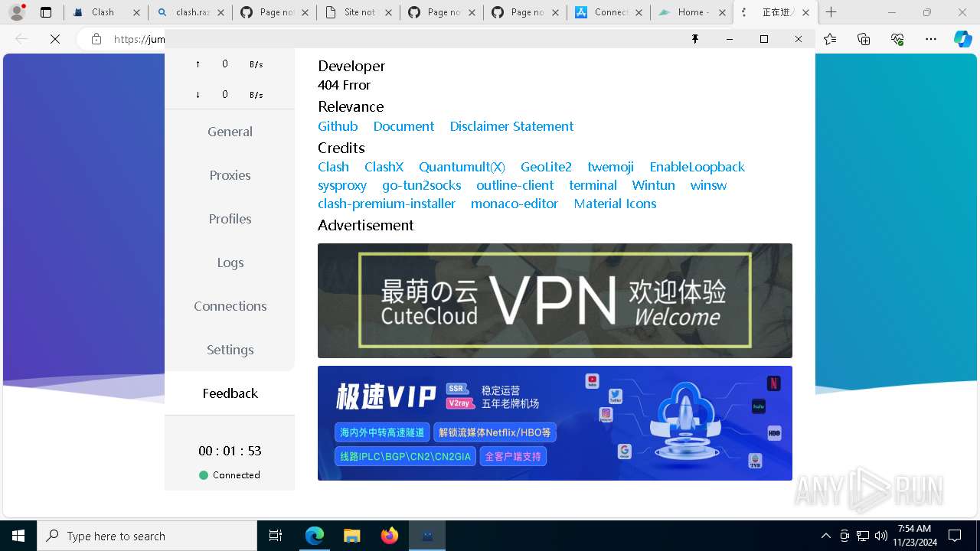
Task: Open Edge settings and more menu
Action: point(931,39)
